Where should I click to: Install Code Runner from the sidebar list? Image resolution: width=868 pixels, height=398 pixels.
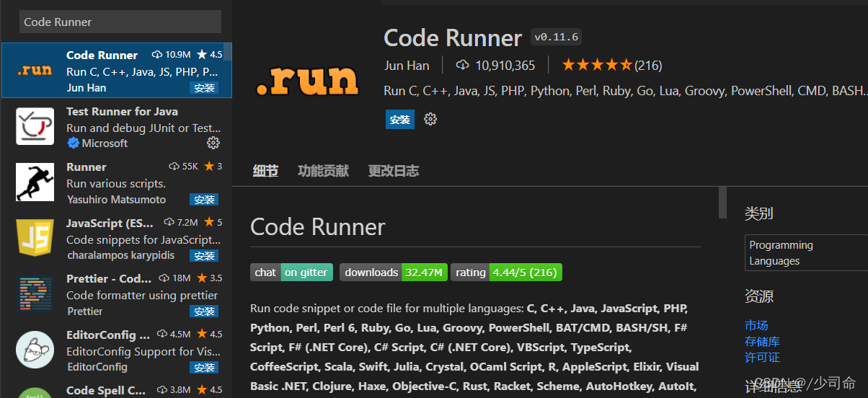(x=204, y=88)
